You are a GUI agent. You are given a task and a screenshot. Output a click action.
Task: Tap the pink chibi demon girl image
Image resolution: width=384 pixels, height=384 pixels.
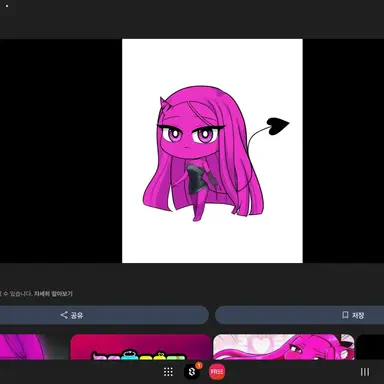tap(212, 151)
